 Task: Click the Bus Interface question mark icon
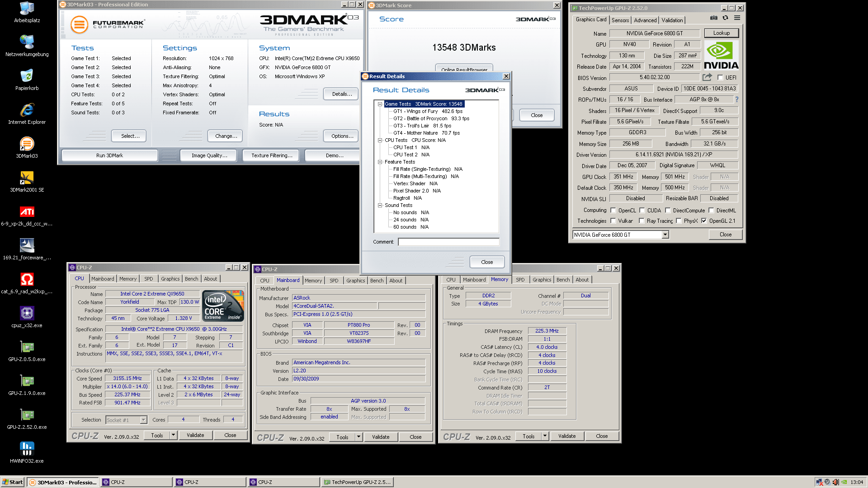[736, 99]
